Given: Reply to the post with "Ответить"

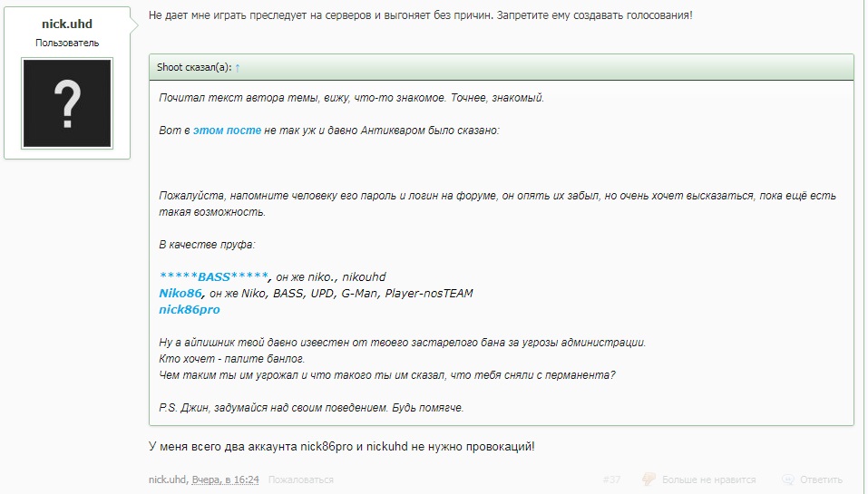Looking at the screenshot, I should click(x=821, y=479).
